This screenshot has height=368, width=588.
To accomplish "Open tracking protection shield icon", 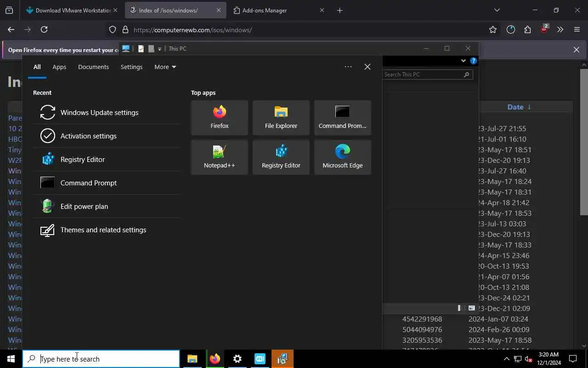I will click(113, 29).
